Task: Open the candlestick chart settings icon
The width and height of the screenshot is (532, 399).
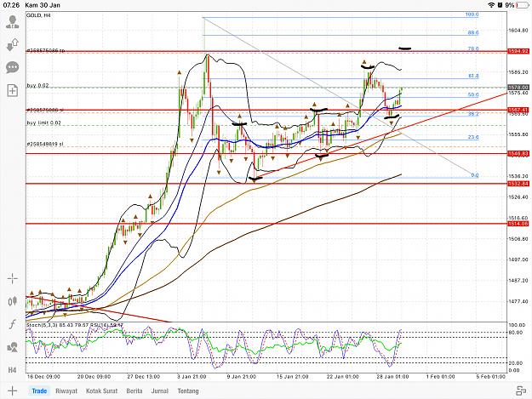Action: pos(12,301)
